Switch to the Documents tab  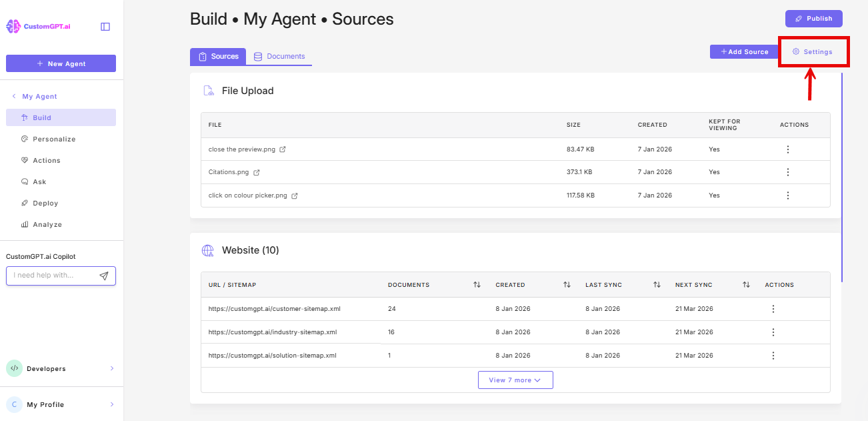[x=279, y=57]
